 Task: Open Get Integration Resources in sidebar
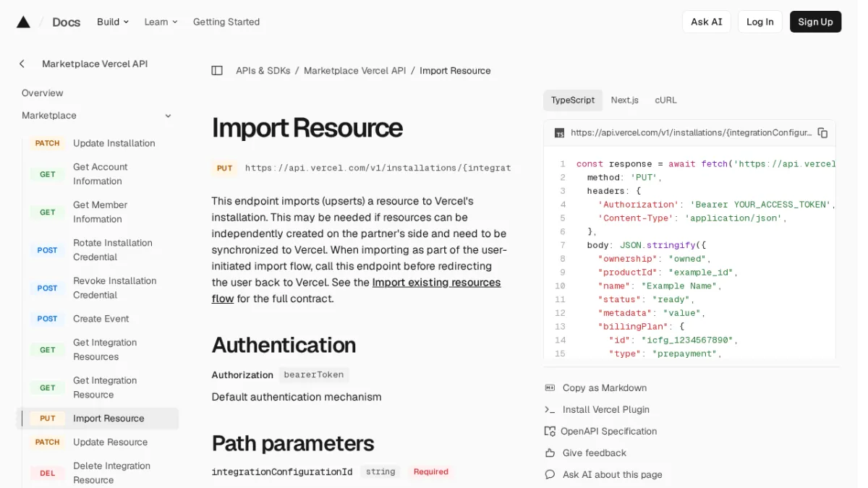(98, 350)
